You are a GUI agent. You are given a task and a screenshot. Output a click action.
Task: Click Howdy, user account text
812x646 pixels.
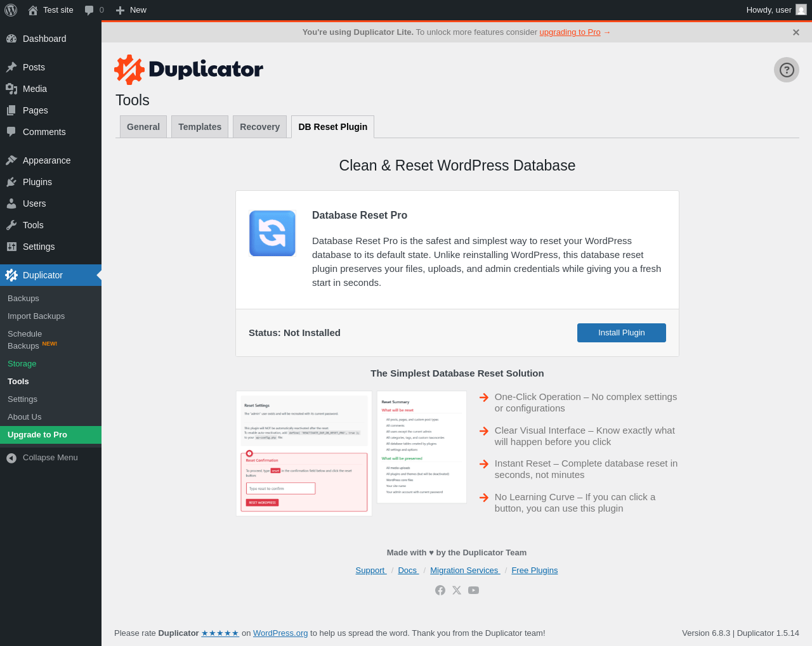[x=769, y=10]
